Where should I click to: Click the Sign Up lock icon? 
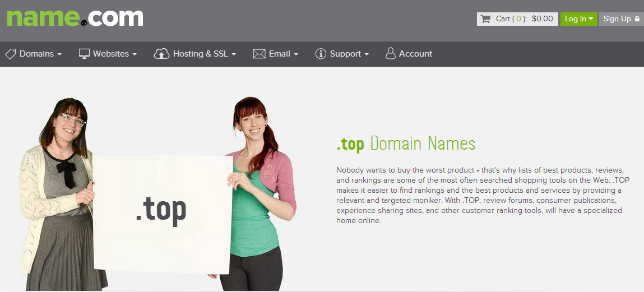637,19
